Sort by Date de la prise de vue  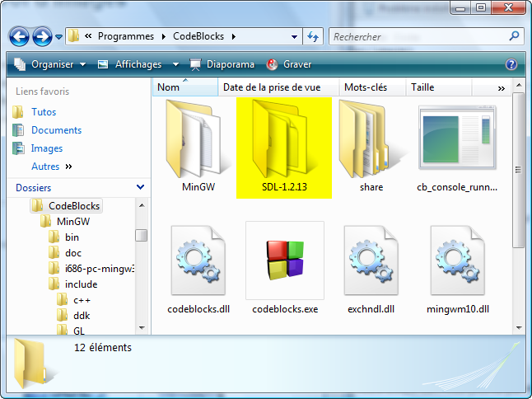point(278,87)
